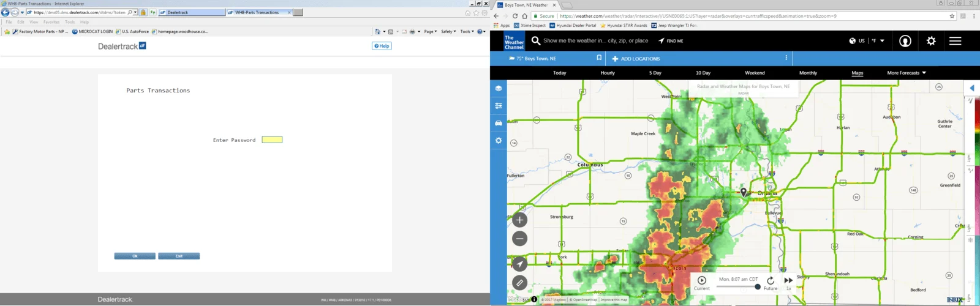Open Factory Motor Parts bookmark
The width and height of the screenshot is (980, 306).
40,31
